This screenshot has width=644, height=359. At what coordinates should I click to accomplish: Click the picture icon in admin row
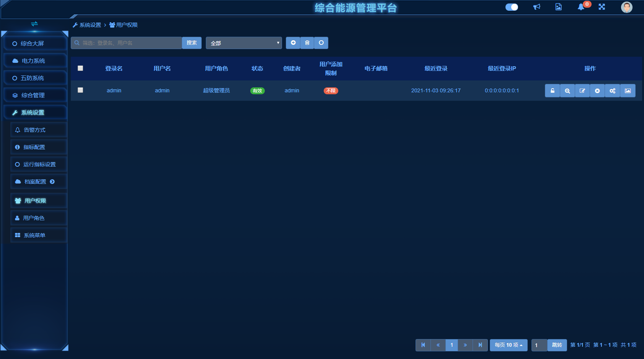[x=628, y=91]
